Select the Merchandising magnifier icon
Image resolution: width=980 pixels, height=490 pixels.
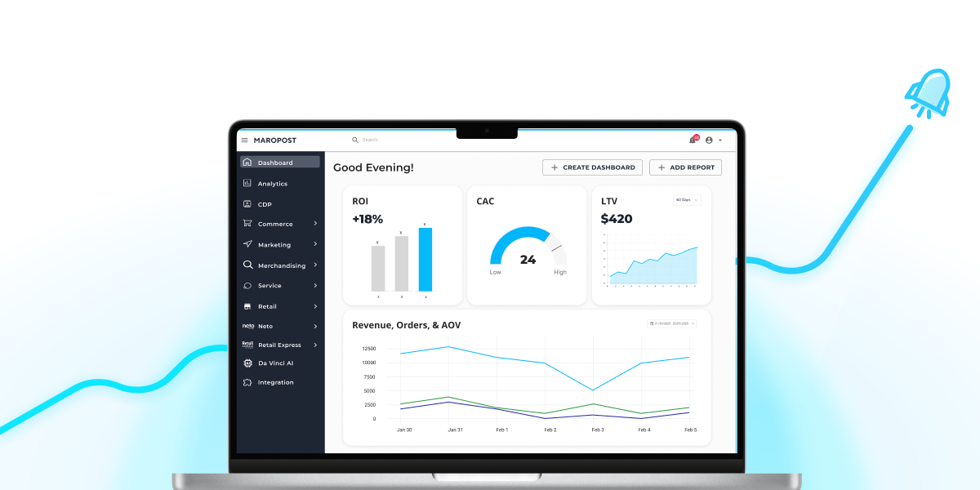point(247,265)
